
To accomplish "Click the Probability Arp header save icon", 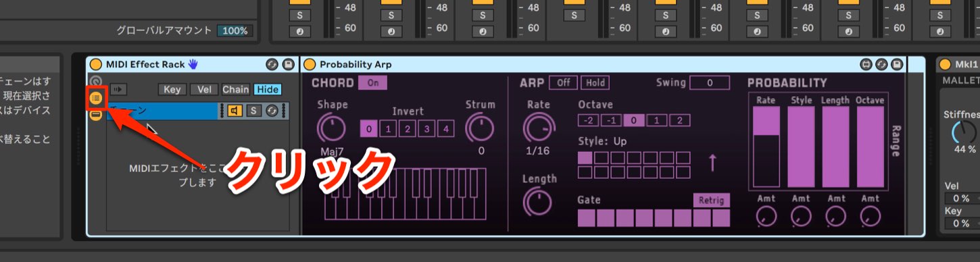I will [x=897, y=65].
